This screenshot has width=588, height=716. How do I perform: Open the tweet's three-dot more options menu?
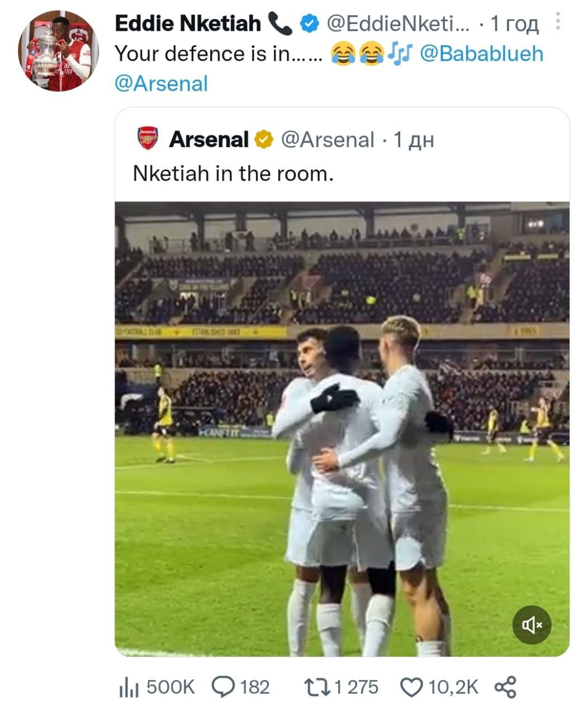coord(557,22)
